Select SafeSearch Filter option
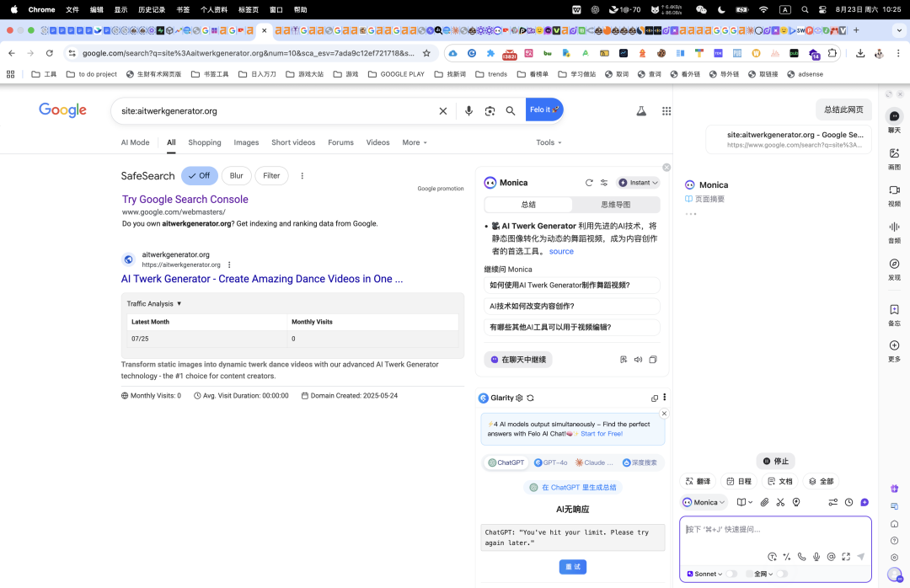Image resolution: width=910 pixels, height=588 pixels. click(271, 176)
